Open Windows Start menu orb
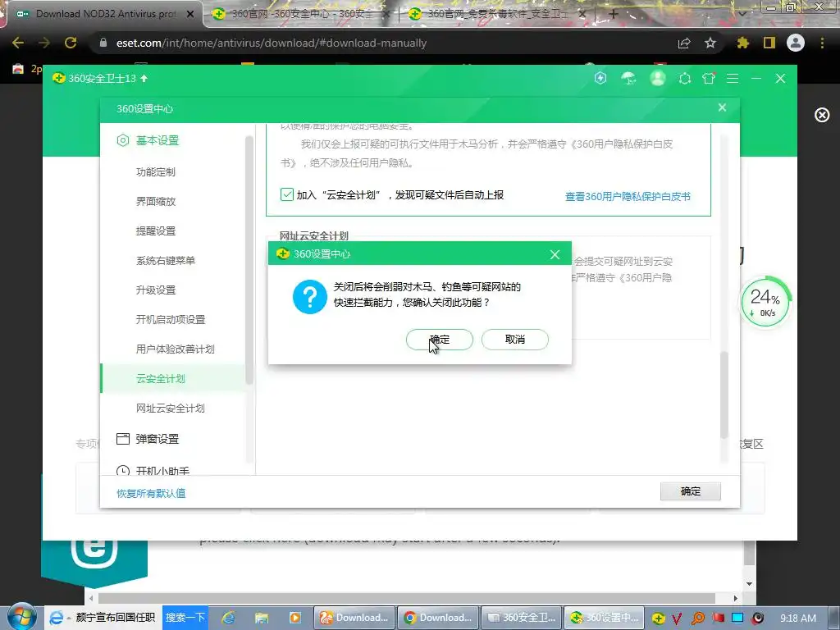 (22, 617)
